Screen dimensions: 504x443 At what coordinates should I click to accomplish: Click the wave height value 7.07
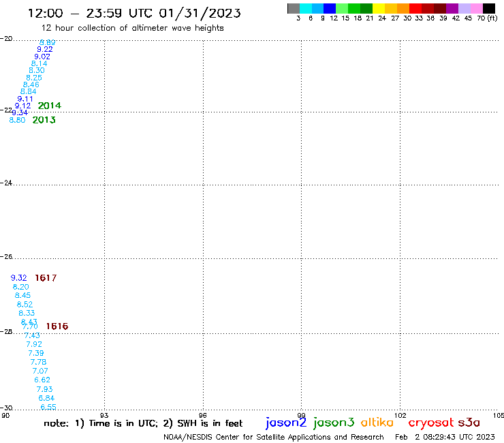point(40,371)
